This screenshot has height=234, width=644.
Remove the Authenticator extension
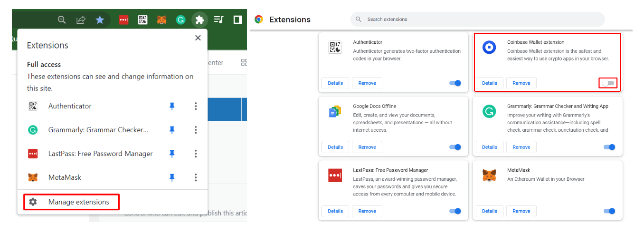[x=367, y=83]
